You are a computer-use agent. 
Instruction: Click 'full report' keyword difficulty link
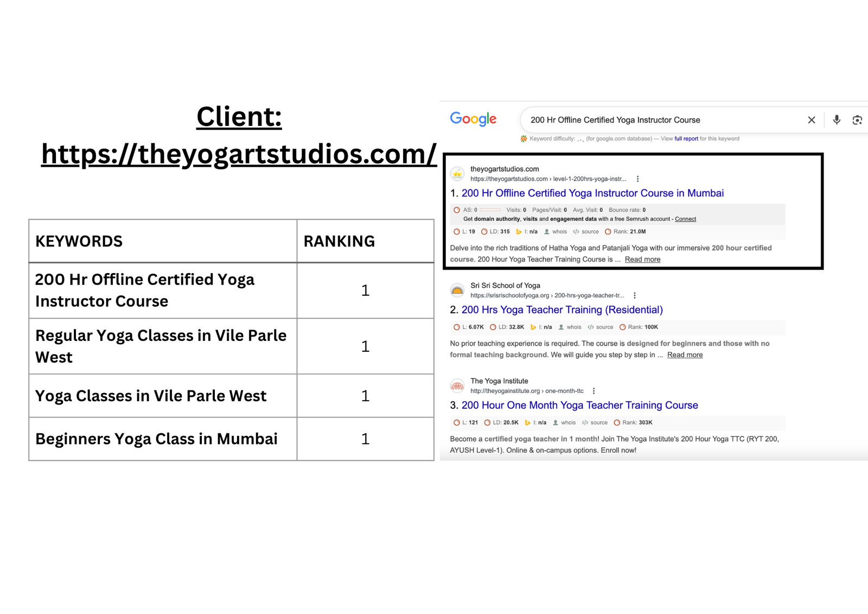coord(686,139)
